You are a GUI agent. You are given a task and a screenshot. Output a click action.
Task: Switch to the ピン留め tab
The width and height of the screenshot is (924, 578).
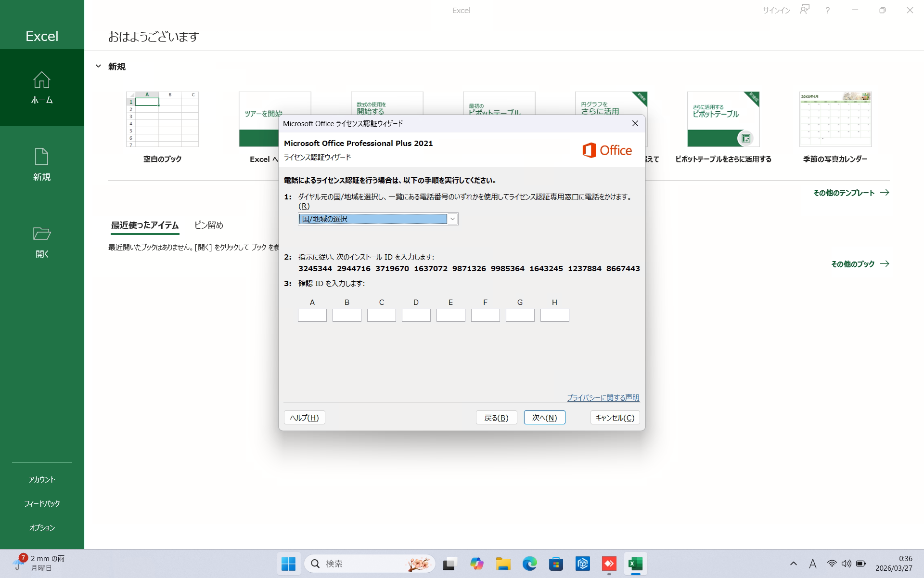208,225
